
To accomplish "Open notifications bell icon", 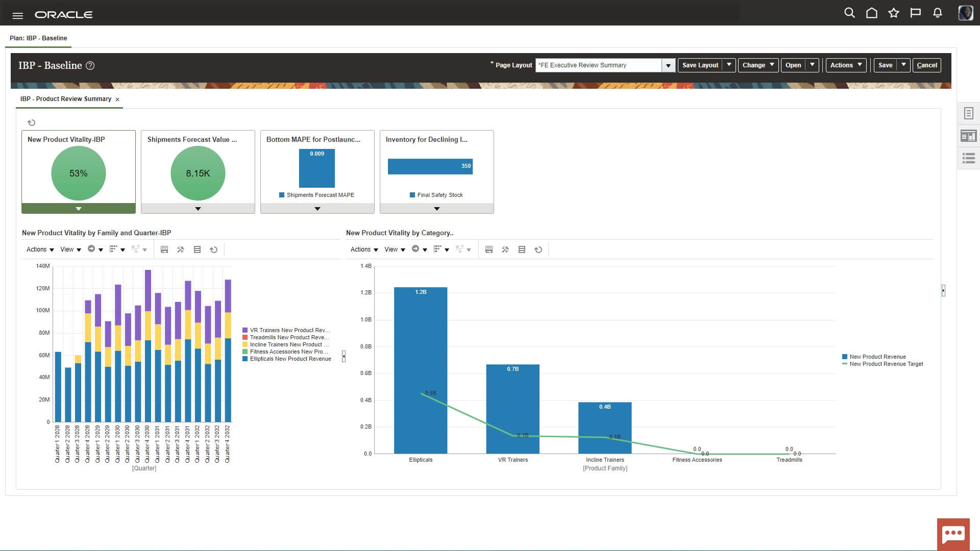I will (x=937, y=13).
